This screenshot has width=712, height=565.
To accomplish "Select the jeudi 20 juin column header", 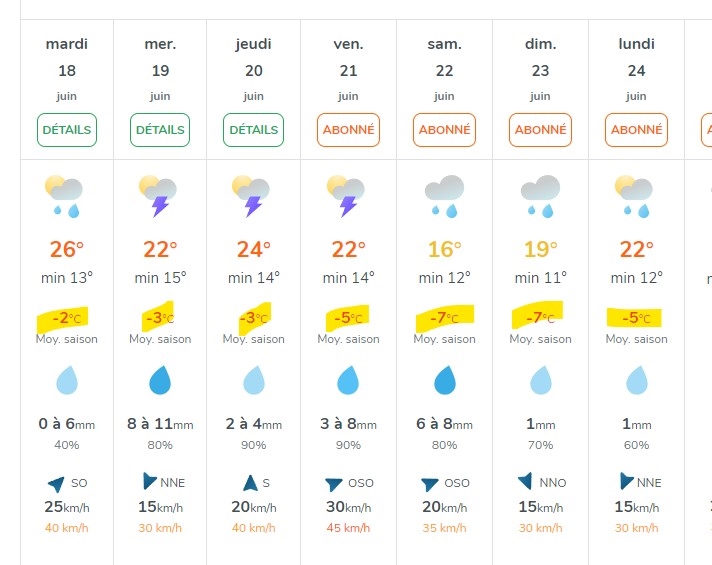I will tap(253, 69).
